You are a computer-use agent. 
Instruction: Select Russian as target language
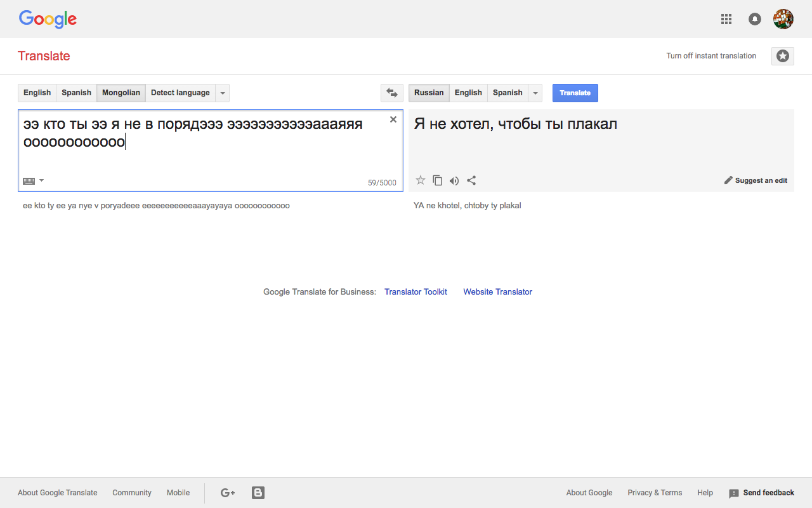point(429,93)
